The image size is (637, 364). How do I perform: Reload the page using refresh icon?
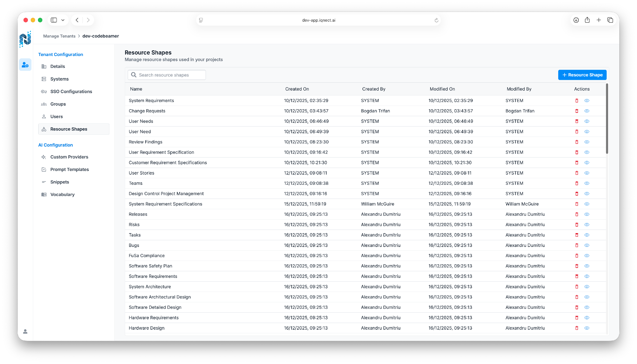(x=436, y=20)
